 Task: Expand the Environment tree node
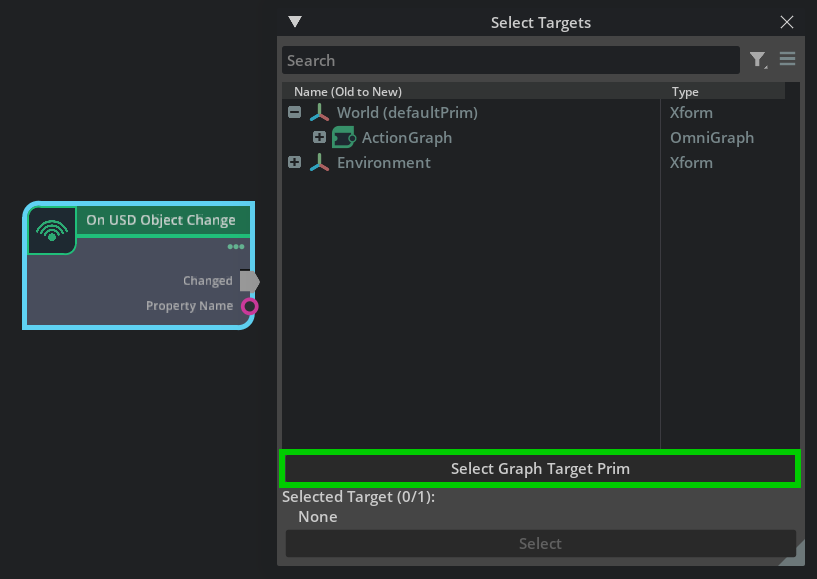[294, 162]
